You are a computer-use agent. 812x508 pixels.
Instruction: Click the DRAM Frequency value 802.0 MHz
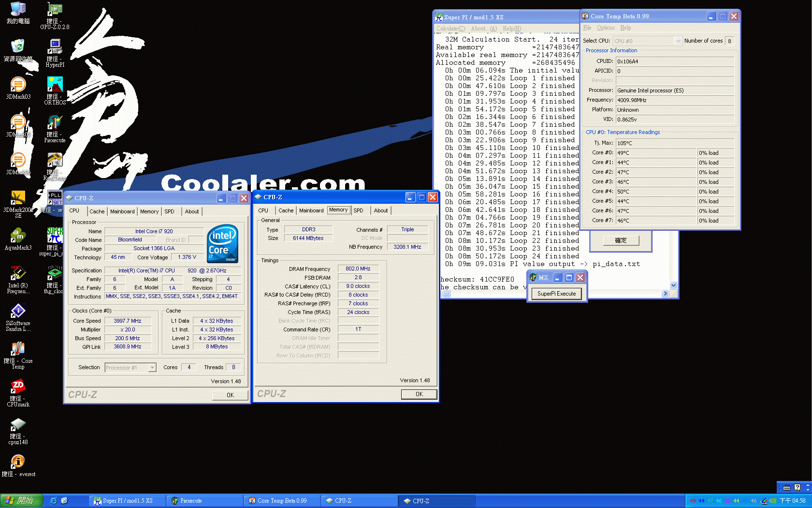pos(358,269)
